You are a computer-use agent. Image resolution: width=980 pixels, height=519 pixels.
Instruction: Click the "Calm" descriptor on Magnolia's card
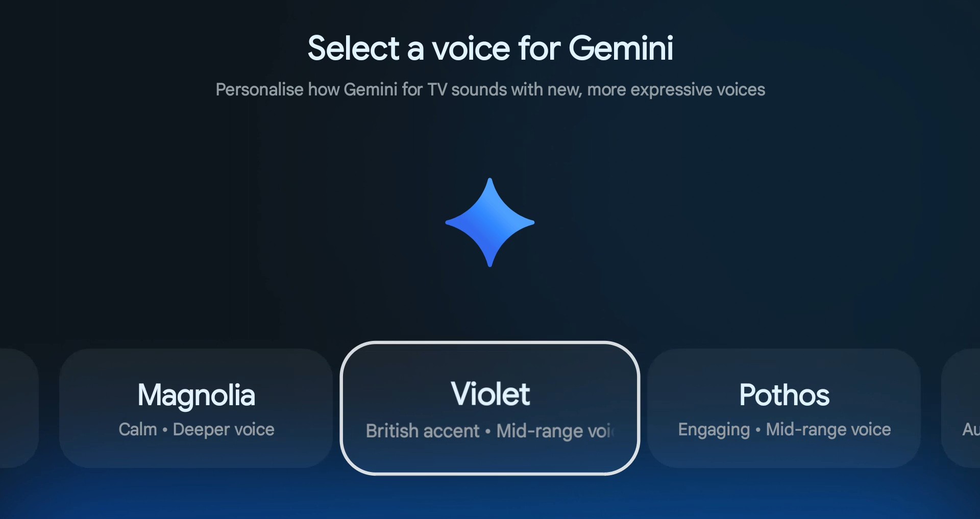point(138,430)
